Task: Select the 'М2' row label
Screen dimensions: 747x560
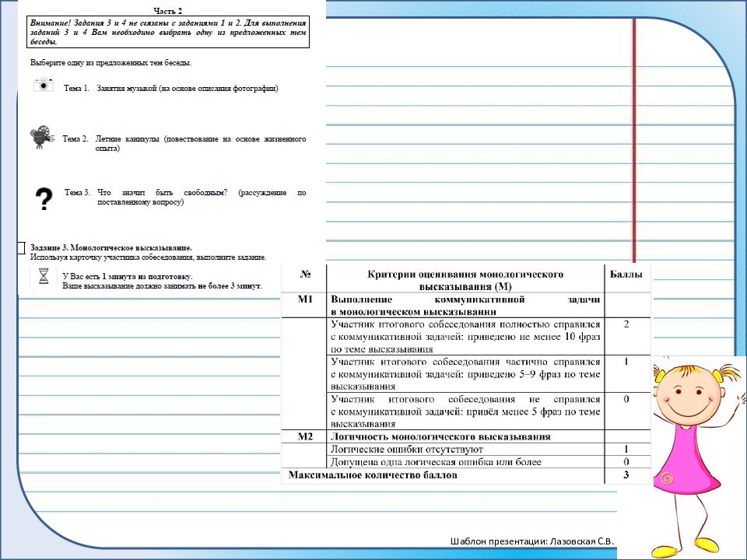Action: pyautogui.click(x=305, y=436)
